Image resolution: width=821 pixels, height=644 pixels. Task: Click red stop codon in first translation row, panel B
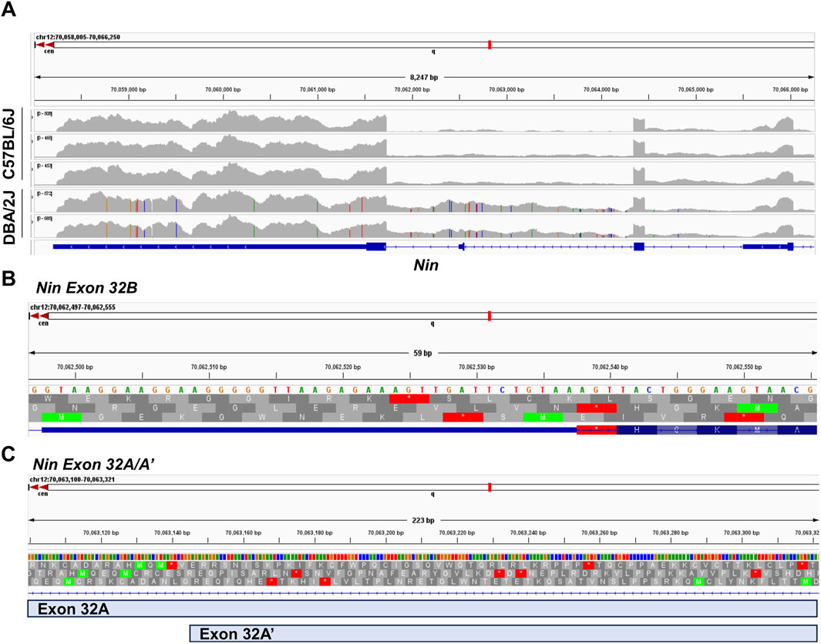[409, 398]
